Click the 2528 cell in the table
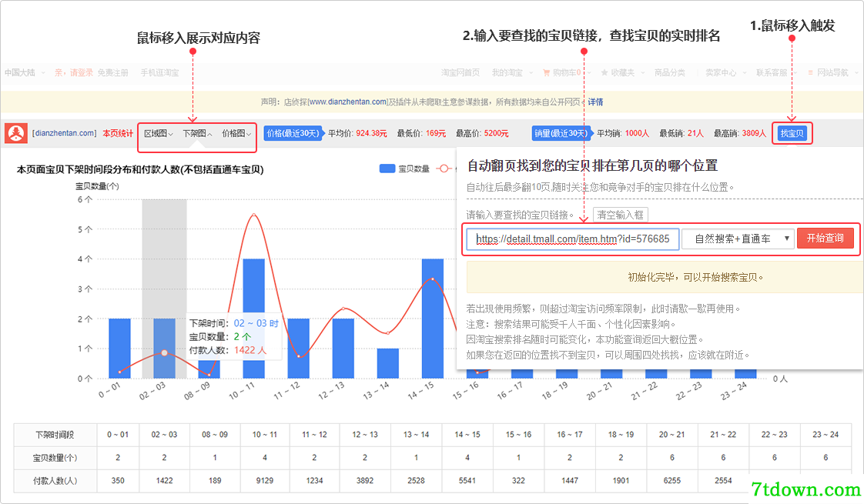The image size is (864, 504). click(416, 481)
